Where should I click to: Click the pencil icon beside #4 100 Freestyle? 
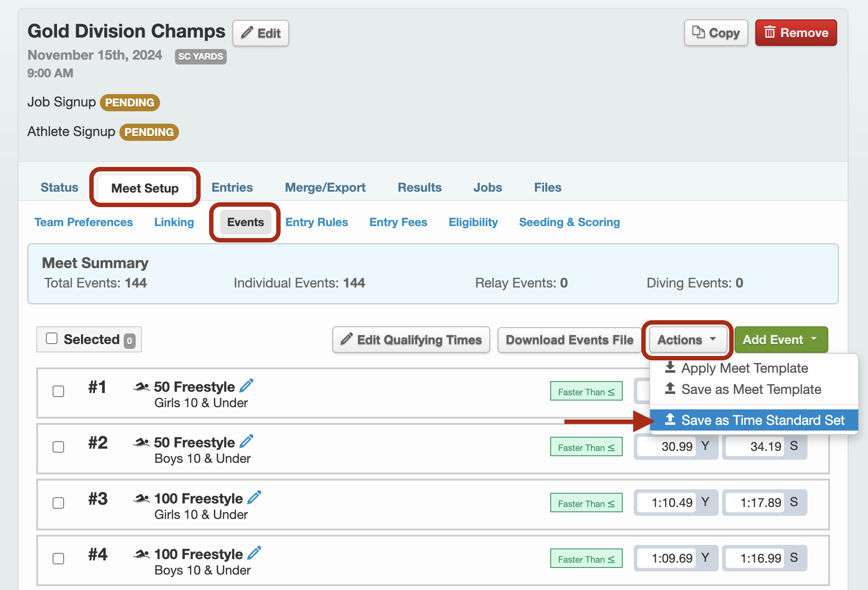pyautogui.click(x=254, y=553)
